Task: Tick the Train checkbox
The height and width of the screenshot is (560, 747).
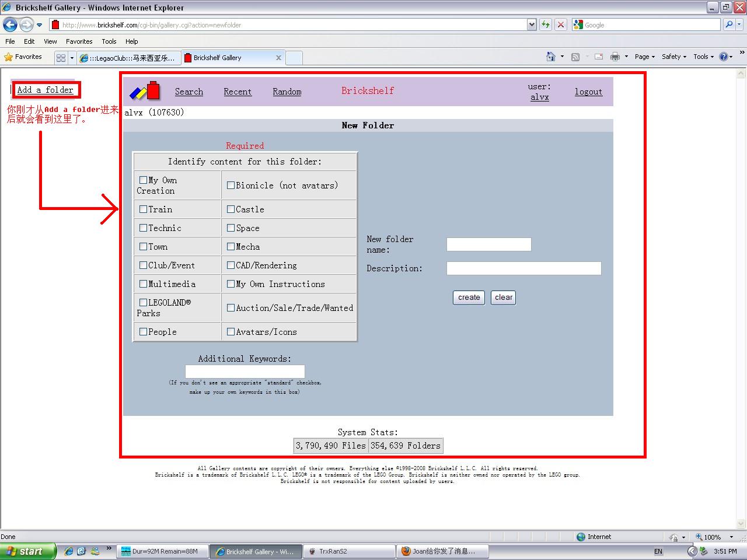Action: click(144, 209)
